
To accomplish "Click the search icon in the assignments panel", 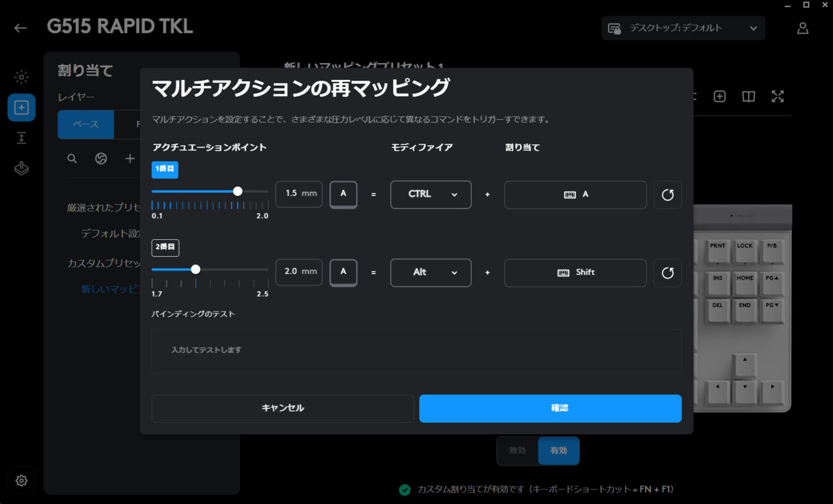I will click(x=72, y=159).
